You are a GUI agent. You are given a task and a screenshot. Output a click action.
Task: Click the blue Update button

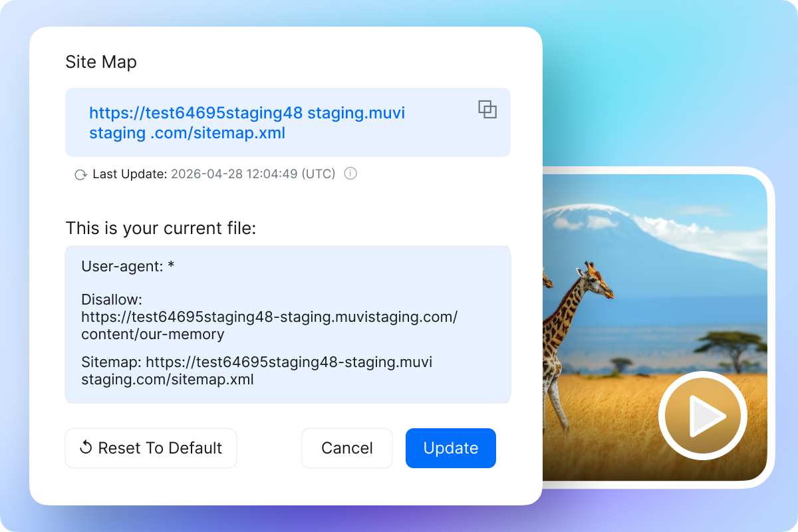pyautogui.click(x=451, y=448)
